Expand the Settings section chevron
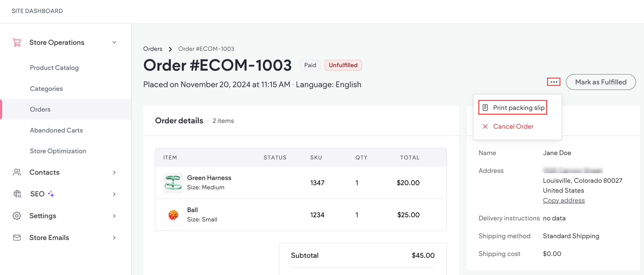644x275 pixels. point(114,216)
